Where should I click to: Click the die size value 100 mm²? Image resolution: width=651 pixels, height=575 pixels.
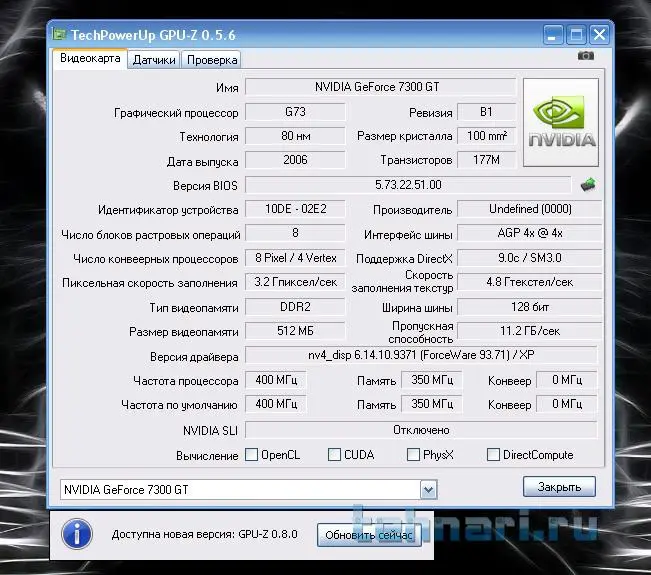pos(487,136)
